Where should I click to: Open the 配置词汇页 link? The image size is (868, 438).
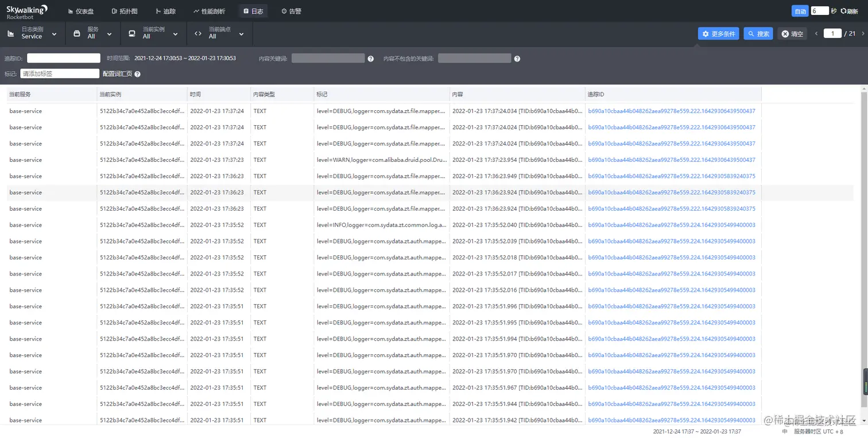[117, 74]
